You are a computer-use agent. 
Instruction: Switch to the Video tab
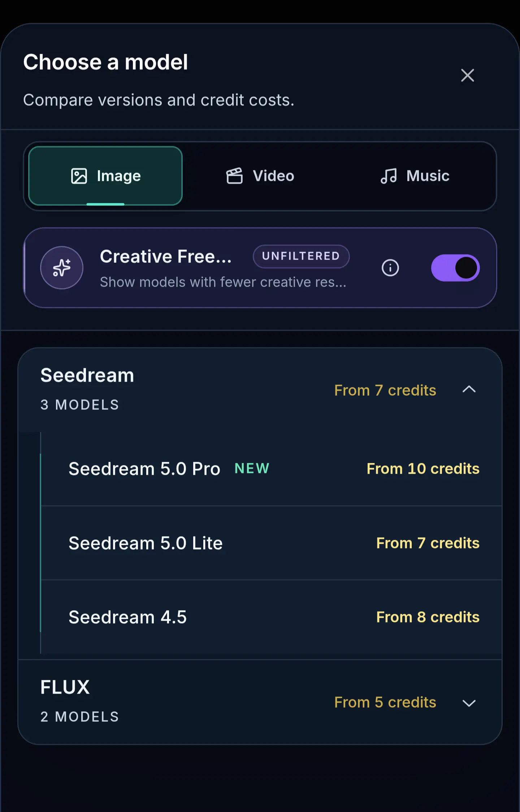tap(260, 176)
